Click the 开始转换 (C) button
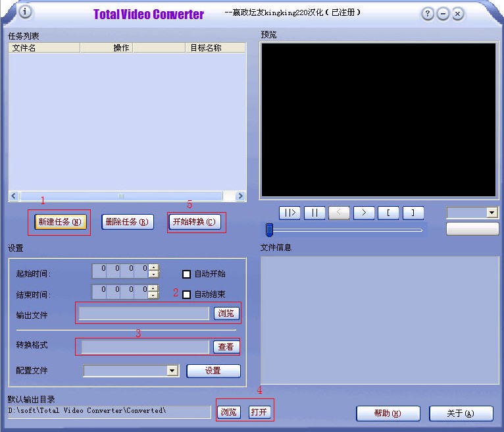Image resolution: width=504 pixels, height=432 pixels. coord(195,222)
